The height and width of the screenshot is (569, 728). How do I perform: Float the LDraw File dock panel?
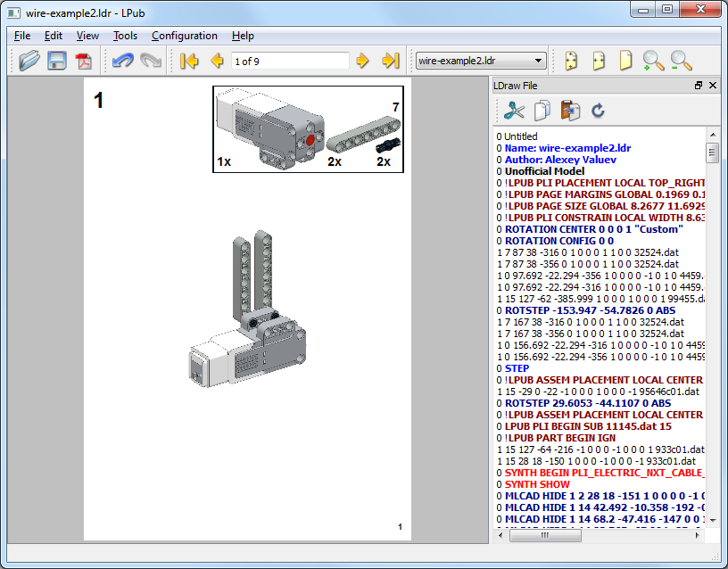pos(699,86)
